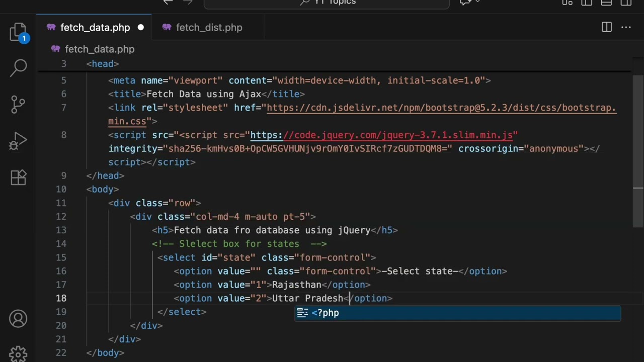Accept the <?php autocomplete suggestion
The image size is (644, 362).
[x=458, y=313]
